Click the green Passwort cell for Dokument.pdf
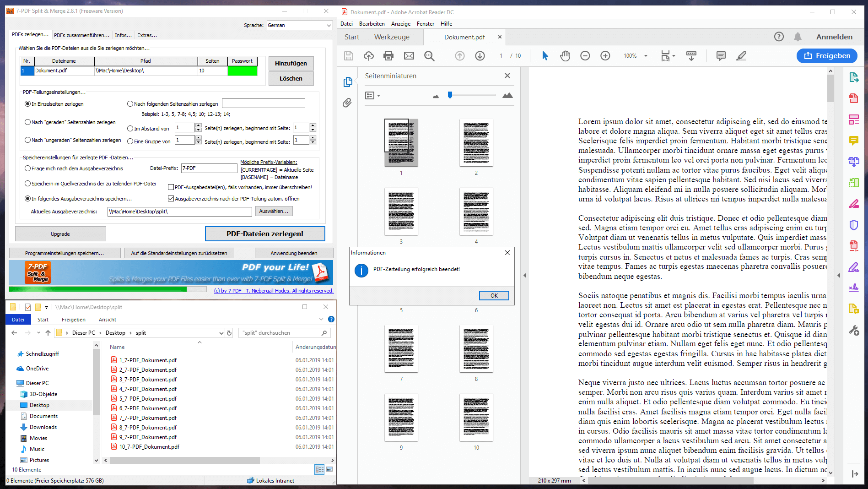This screenshot has width=868, height=489. pyautogui.click(x=242, y=71)
